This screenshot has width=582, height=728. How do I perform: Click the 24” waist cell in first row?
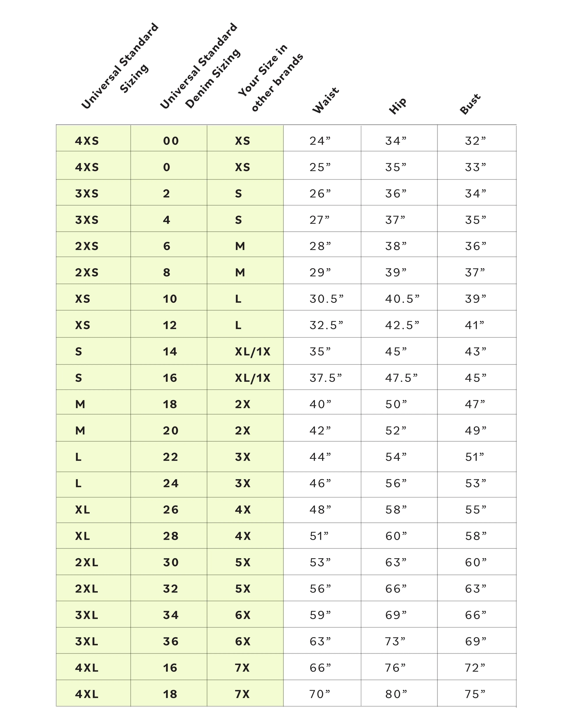point(320,141)
